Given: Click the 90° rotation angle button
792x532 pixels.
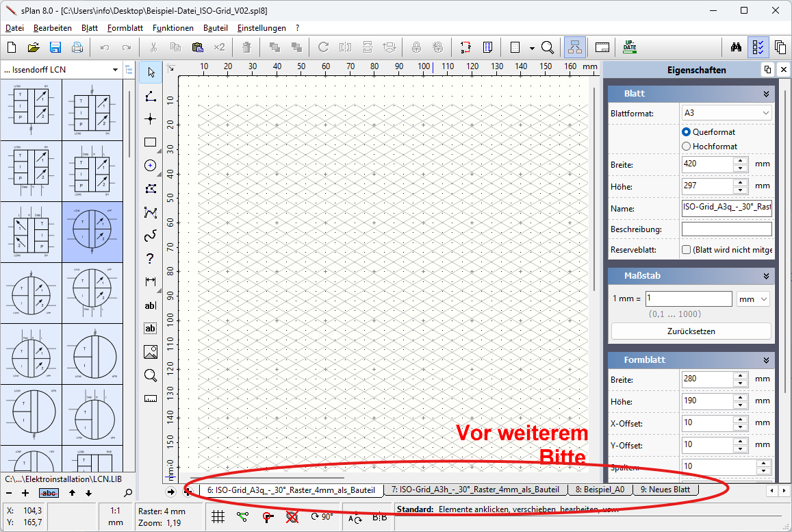Looking at the screenshot, I should [x=322, y=516].
